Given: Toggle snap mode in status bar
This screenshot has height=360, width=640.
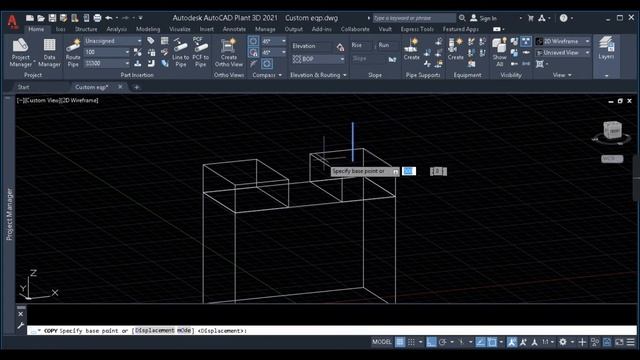Looking at the screenshot, I should click(411, 342).
